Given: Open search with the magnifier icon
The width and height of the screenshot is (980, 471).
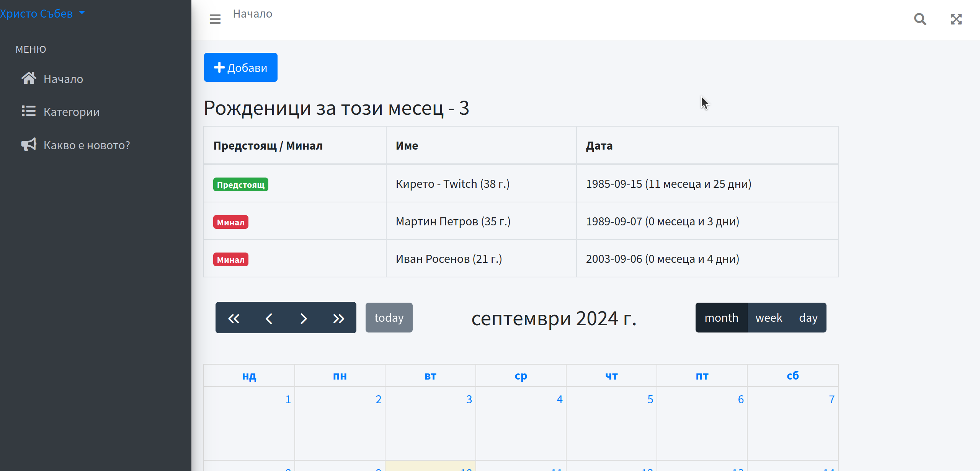Looking at the screenshot, I should (x=920, y=19).
